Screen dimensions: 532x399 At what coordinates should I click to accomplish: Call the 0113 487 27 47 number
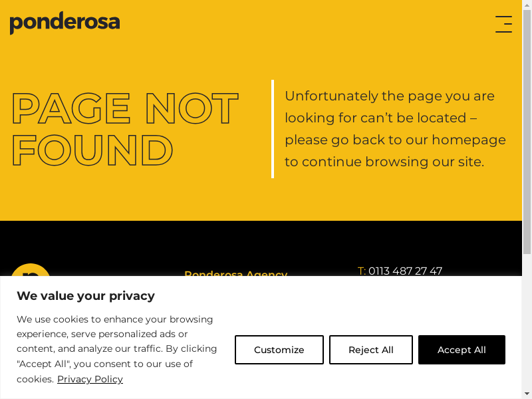click(405, 271)
